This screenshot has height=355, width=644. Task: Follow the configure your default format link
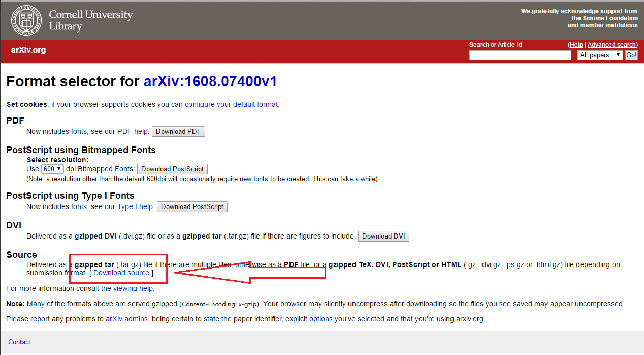231,104
